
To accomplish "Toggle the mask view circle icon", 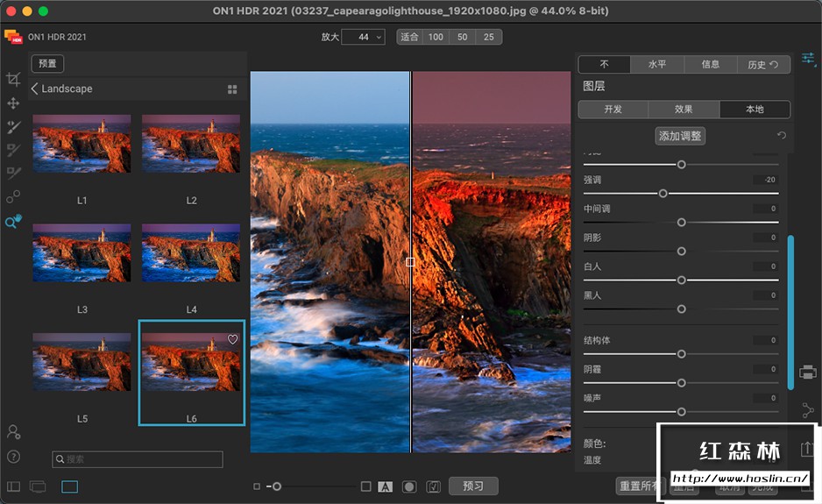I will point(408,486).
